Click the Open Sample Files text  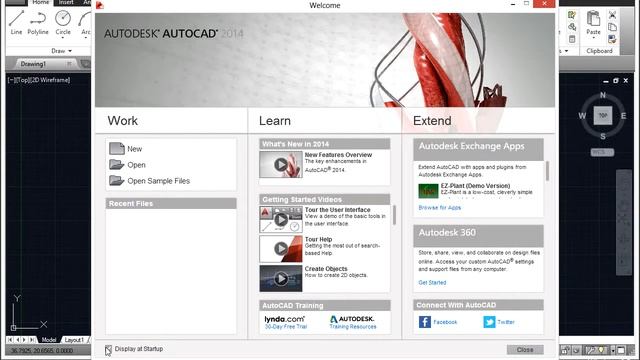(158, 181)
